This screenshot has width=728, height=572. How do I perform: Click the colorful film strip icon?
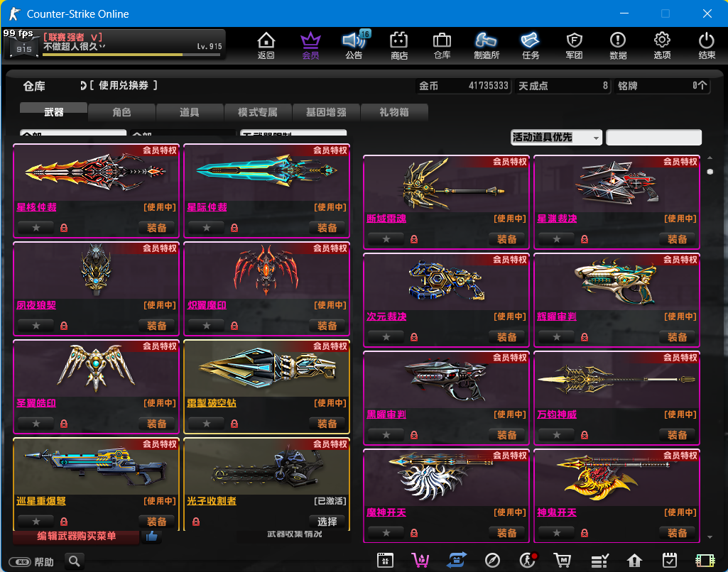[705, 561]
